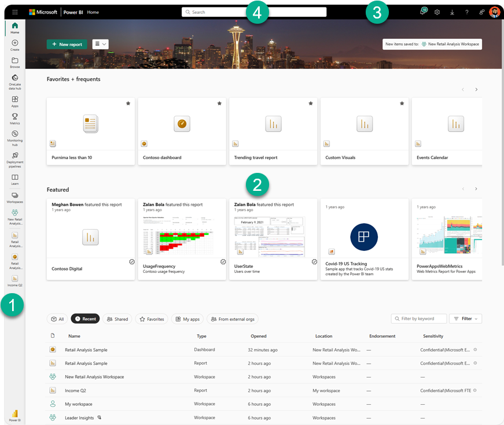Open the settings gear icon

point(437,12)
